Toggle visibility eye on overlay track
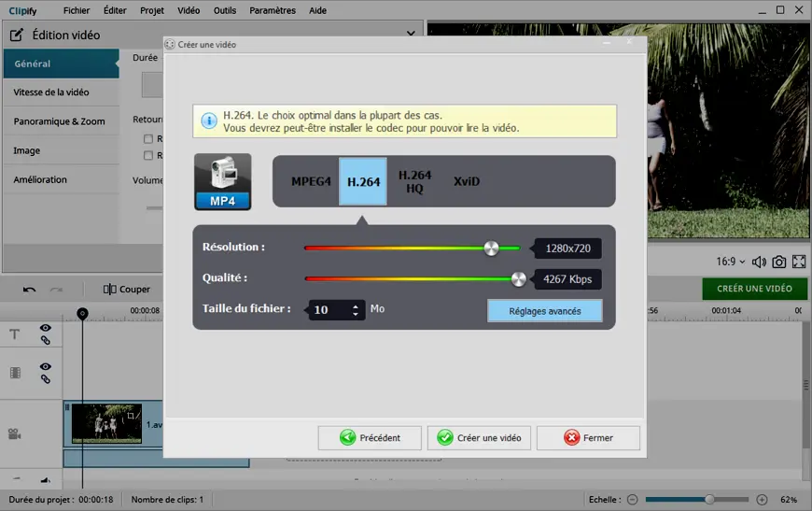The height and width of the screenshot is (511, 812). [46, 366]
